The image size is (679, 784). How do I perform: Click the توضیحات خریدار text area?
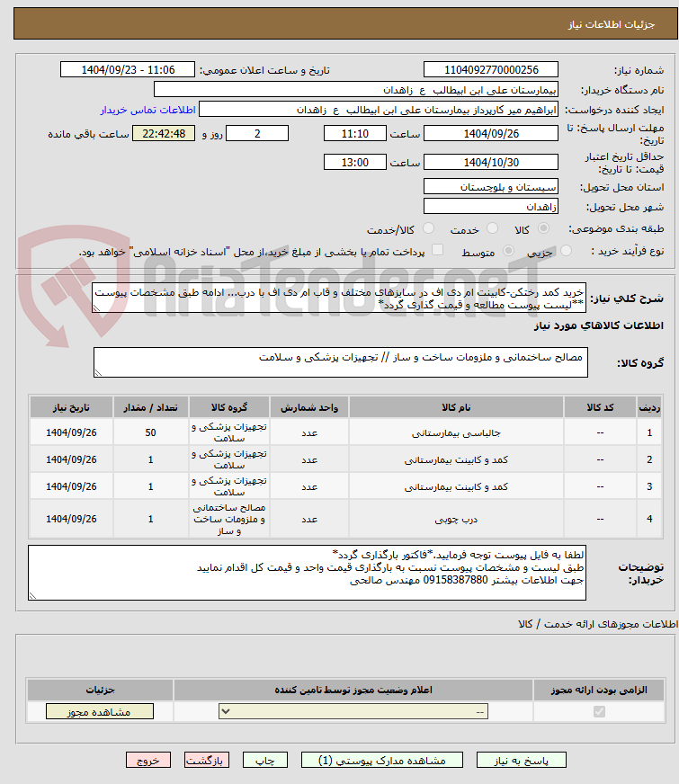(x=307, y=573)
